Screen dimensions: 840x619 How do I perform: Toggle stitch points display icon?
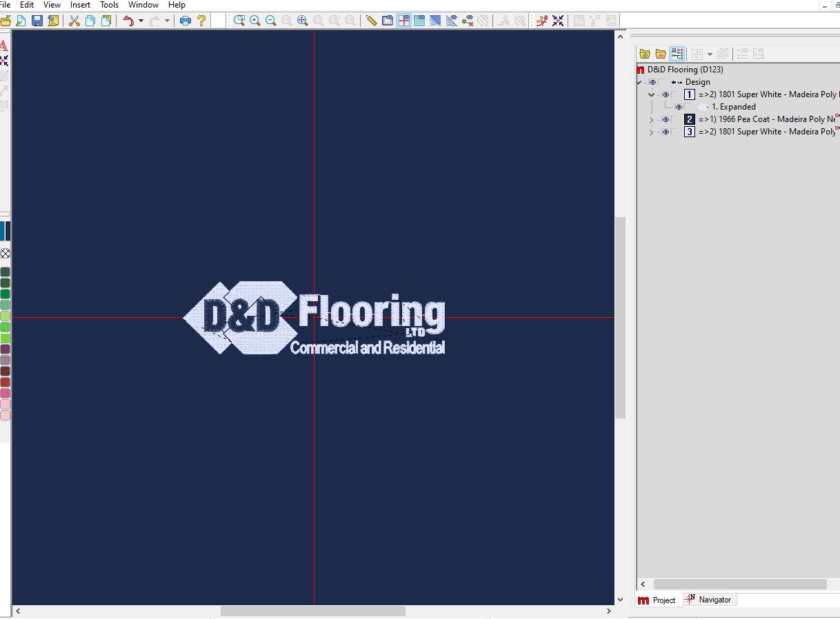467,21
